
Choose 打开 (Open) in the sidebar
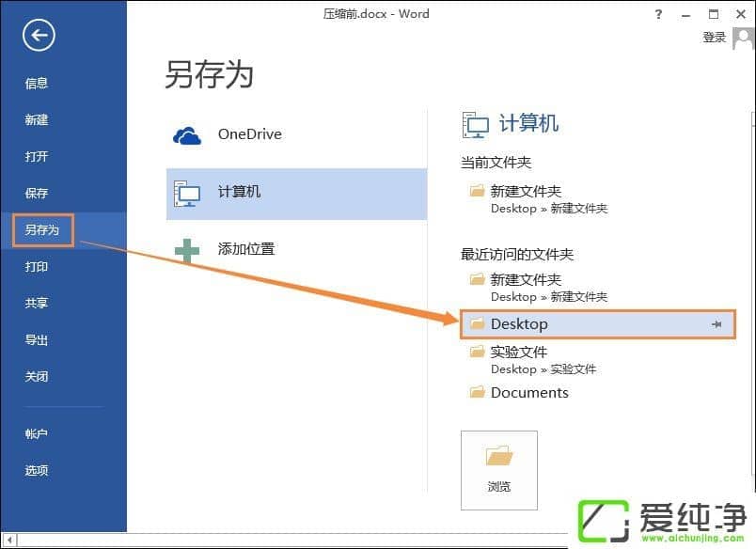37,157
